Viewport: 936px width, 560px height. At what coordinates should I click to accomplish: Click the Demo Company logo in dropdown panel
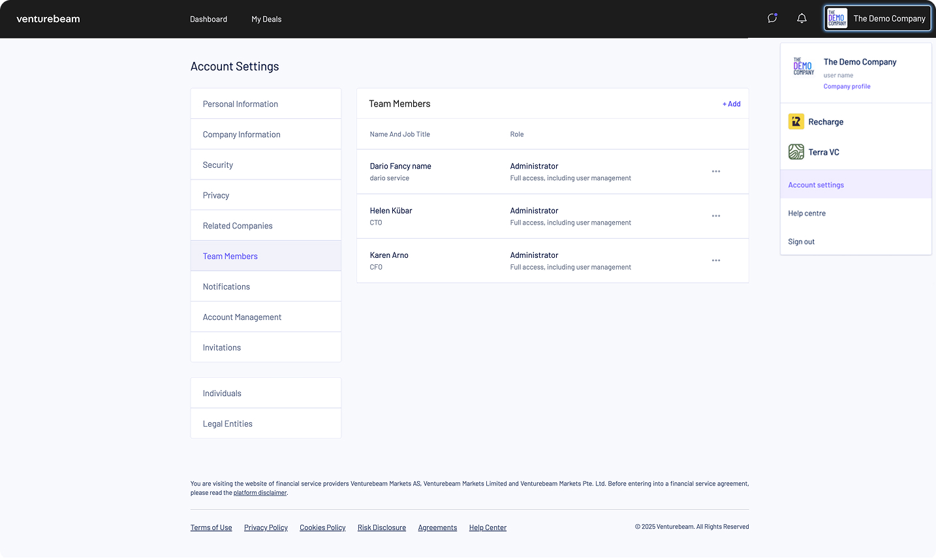tap(803, 67)
